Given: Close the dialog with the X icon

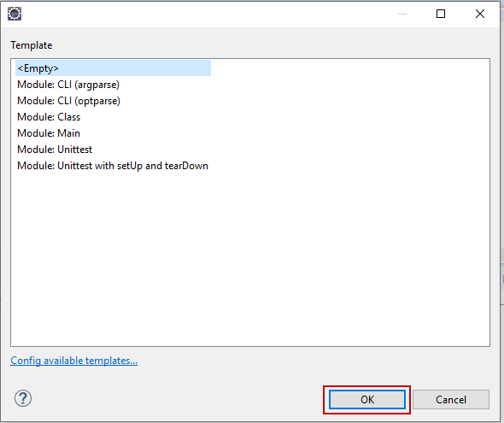Looking at the screenshot, I should (480, 14).
